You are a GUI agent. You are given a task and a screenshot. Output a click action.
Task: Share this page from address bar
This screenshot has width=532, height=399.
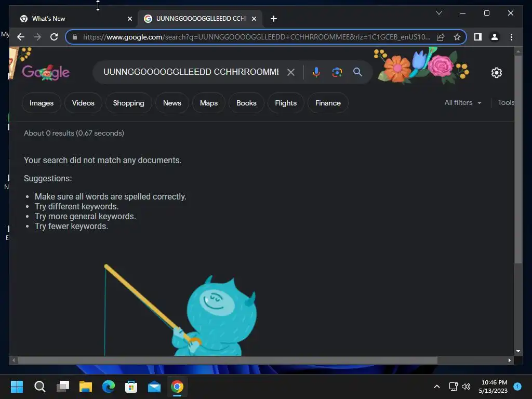point(441,37)
